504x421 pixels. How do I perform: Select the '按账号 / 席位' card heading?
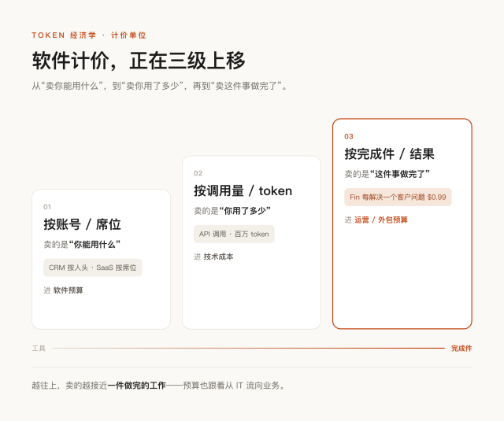[82, 224]
